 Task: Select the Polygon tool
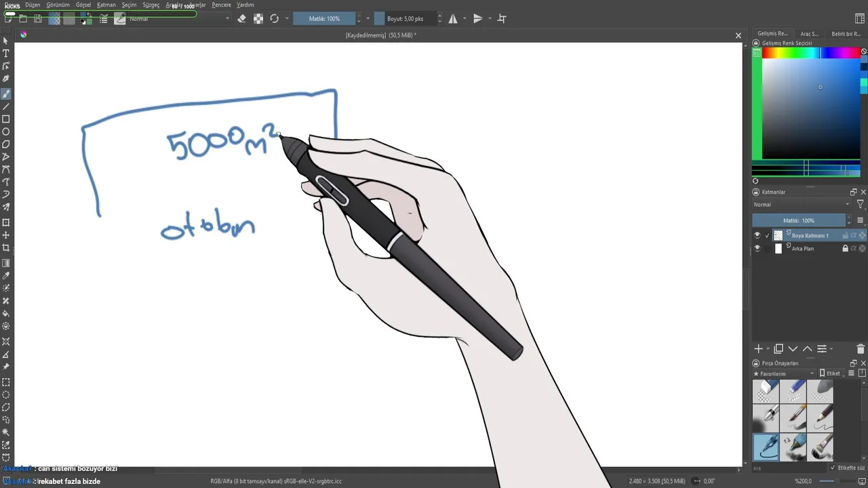pyautogui.click(x=6, y=144)
